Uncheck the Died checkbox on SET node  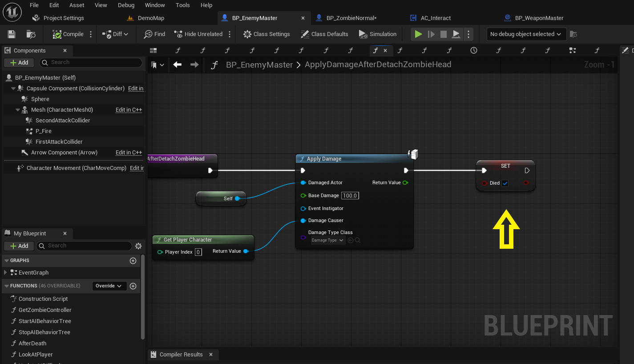coord(505,183)
